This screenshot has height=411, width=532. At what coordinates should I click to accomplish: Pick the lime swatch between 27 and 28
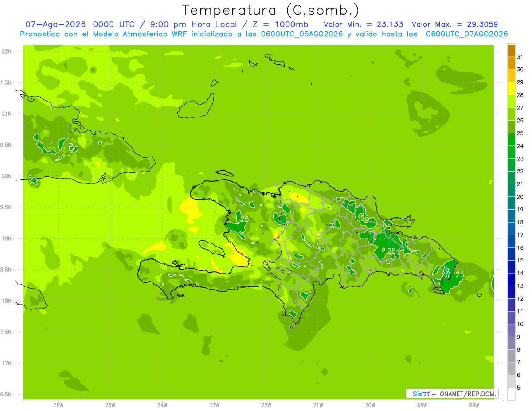(511, 102)
